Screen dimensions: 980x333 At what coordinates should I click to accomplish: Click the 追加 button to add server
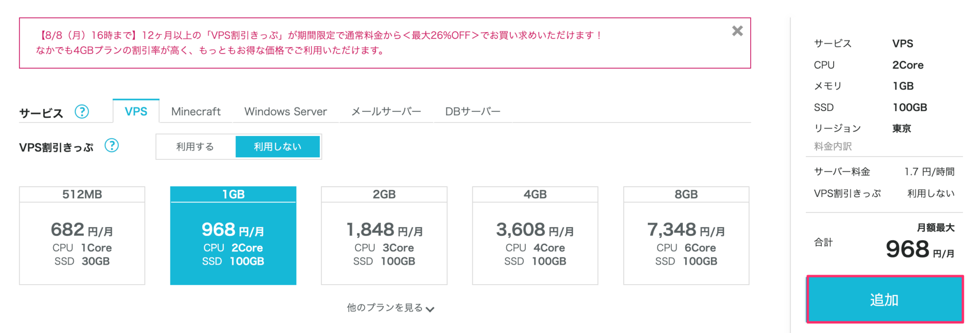[x=884, y=300]
